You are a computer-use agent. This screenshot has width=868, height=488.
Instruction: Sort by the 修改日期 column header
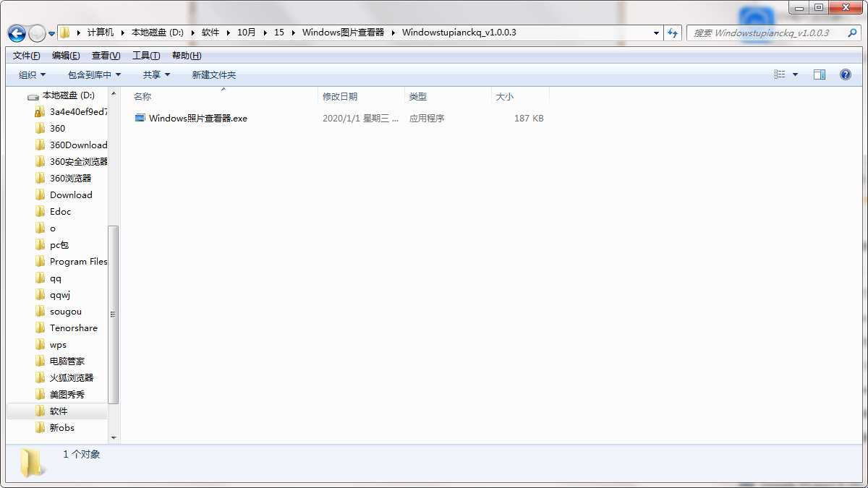tap(362, 96)
